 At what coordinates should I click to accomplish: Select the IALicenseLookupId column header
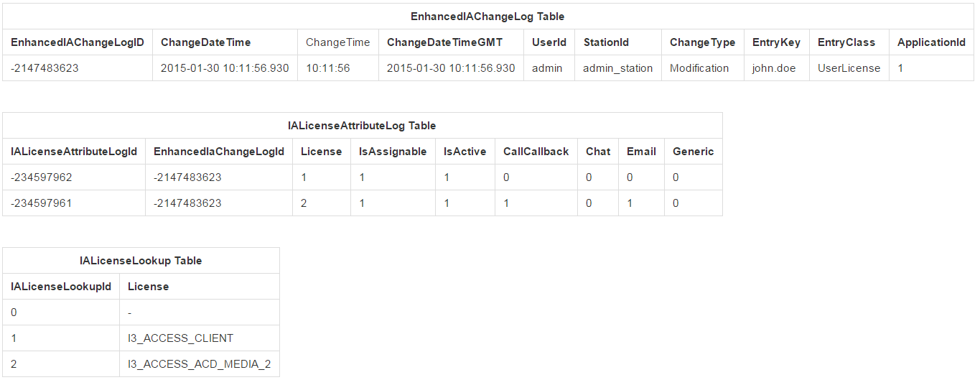pyautogui.click(x=61, y=287)
